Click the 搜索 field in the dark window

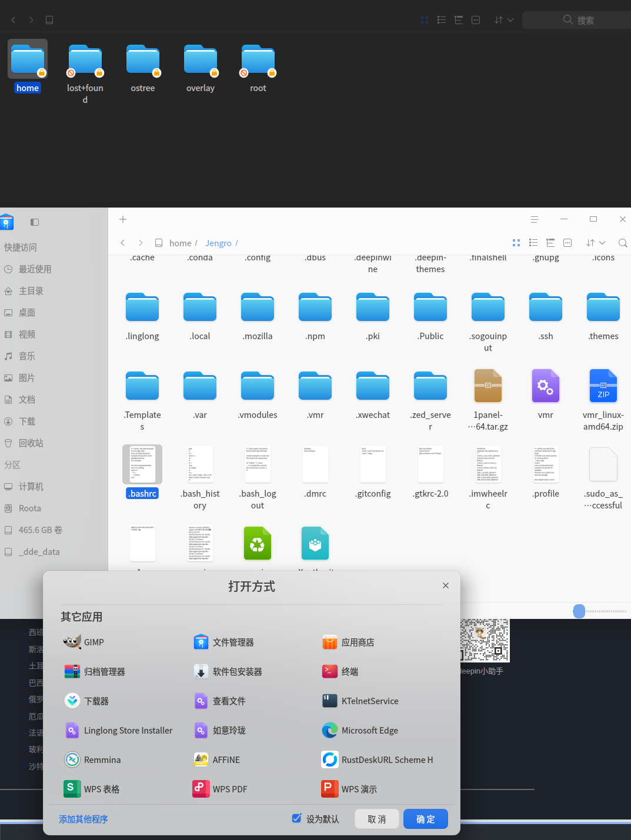(x=577, y=20)
